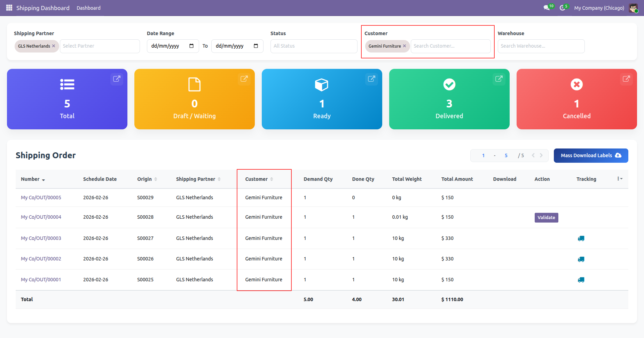The height and width of the screenshot is (338, 644).
Task: Open external link on Total card
Action: (x=117, y=79)
